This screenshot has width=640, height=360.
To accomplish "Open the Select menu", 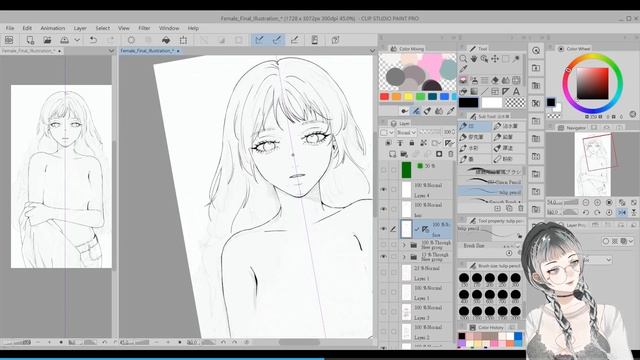I will click(x=102, y=28).
